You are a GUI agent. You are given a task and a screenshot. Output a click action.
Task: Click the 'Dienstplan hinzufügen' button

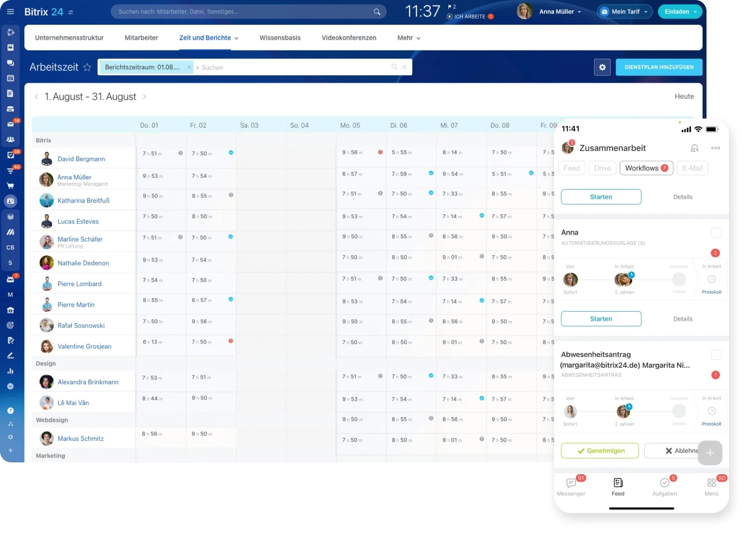pos(659,67)
